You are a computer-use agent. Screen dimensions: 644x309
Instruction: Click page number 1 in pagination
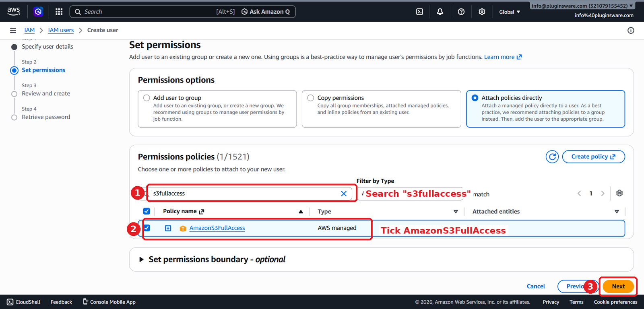(591, 194)
